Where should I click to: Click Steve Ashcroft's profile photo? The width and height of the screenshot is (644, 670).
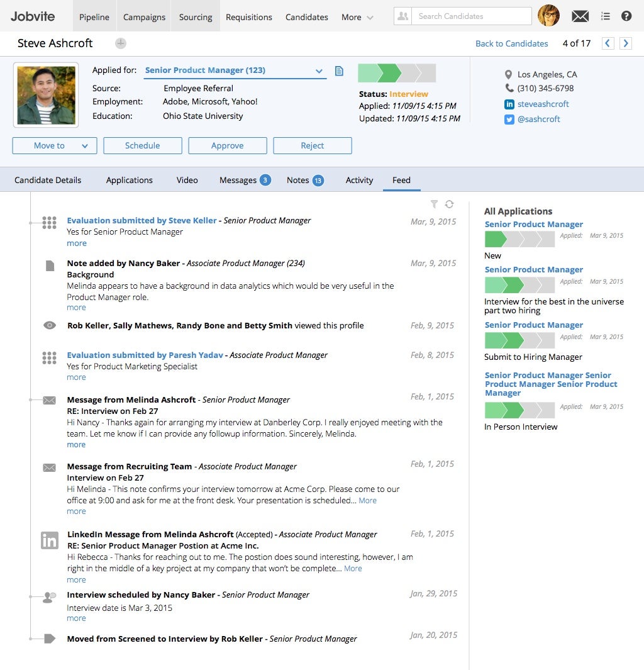click(x=46, y=95)
